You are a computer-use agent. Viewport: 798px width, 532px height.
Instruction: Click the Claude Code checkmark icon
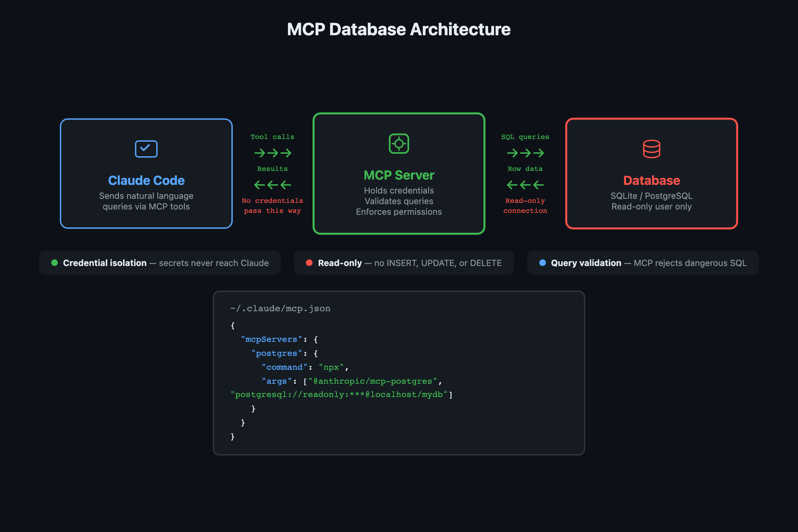tap(146, 149)
